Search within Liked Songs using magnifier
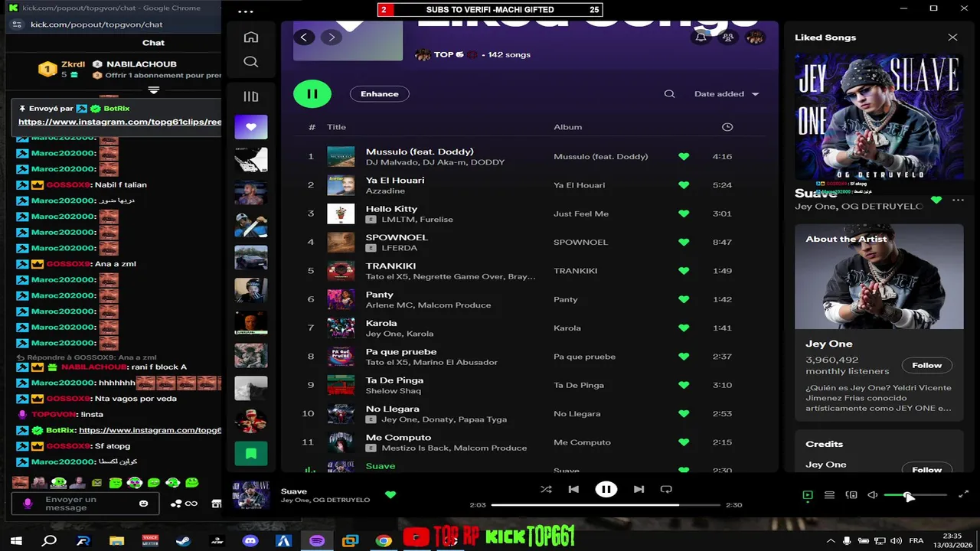The width and height of the screenshot is (980, 551). point(669,94)
